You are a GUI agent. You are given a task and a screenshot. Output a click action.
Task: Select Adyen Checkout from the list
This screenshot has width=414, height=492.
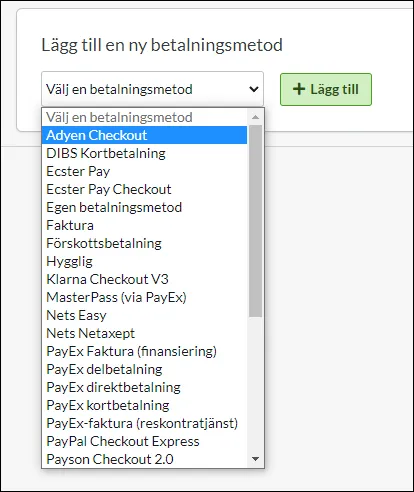(x=144, y=135)
